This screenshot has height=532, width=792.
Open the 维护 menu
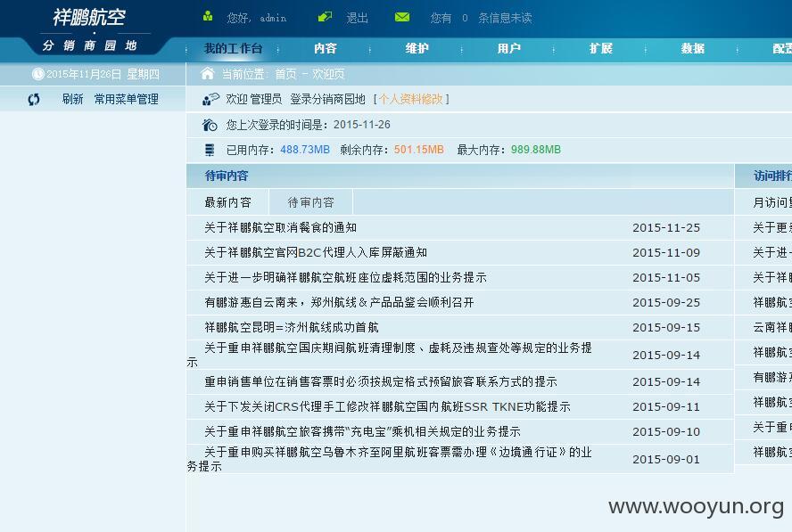417,48
